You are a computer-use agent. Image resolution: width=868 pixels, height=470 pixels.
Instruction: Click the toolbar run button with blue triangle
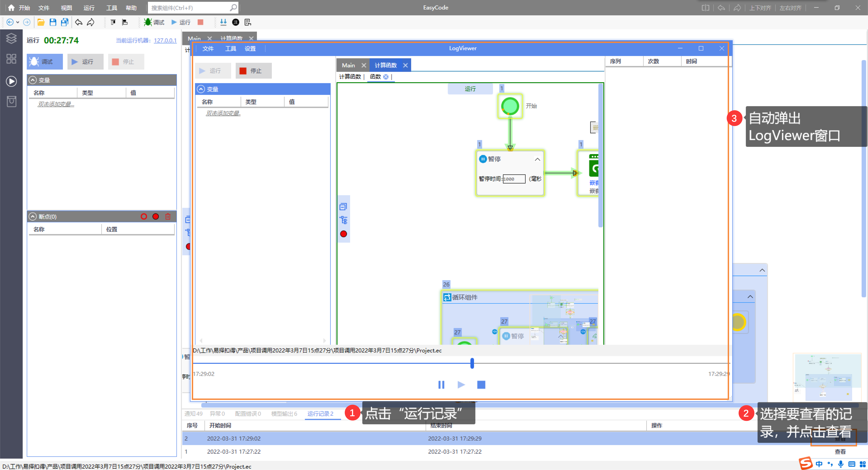[181, 22]
